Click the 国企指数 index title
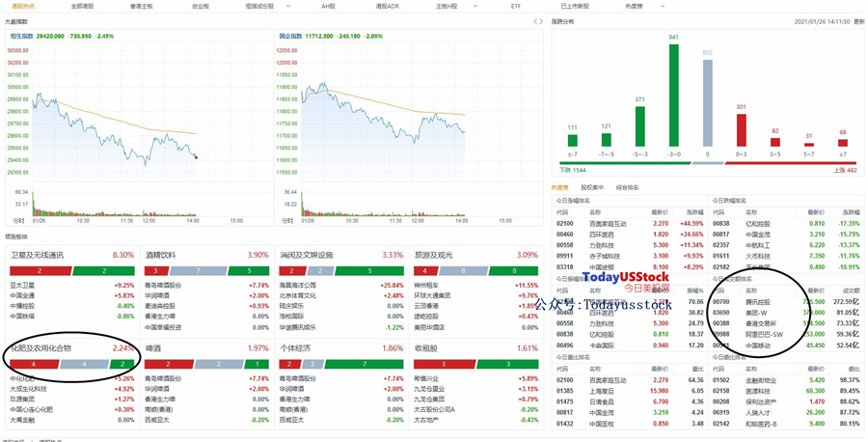 [290, 36]
